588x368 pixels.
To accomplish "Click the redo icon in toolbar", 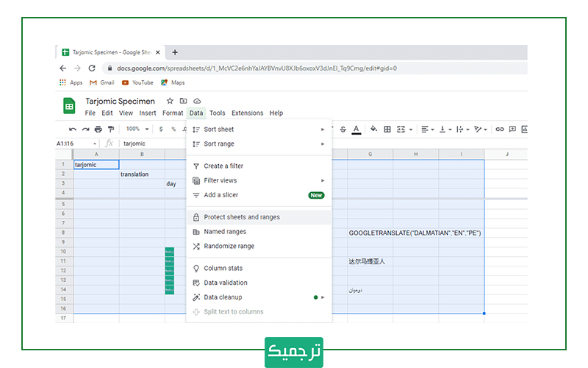I will pyautogui.click(x=85, y=130).
